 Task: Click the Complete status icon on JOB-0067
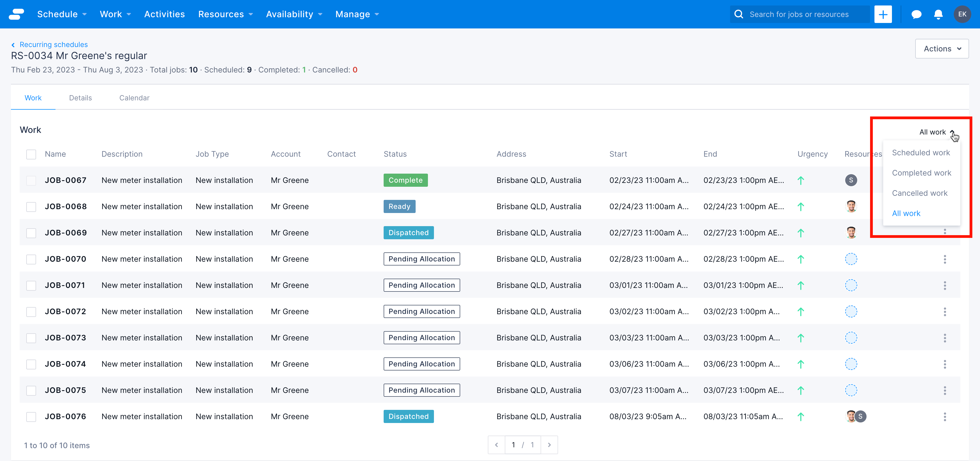405,180
